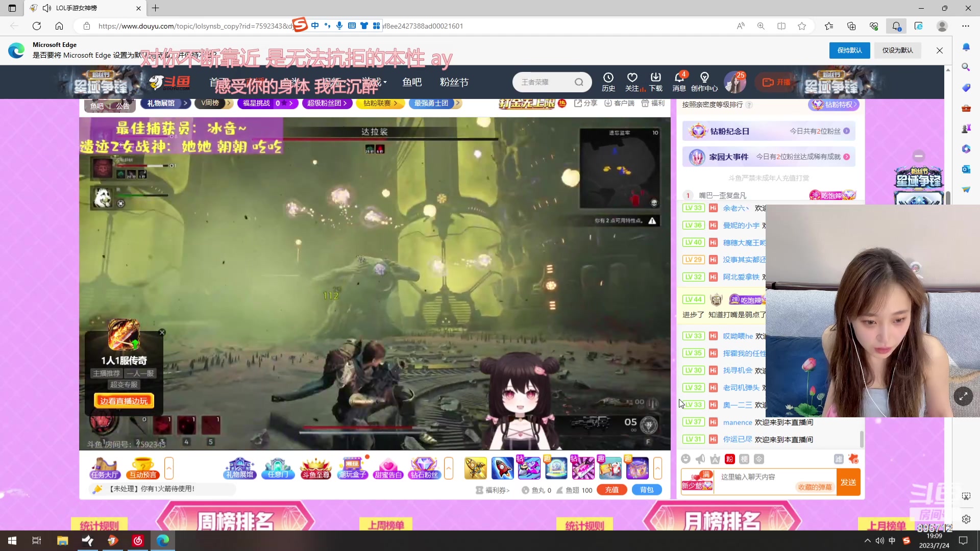
Task: Expand the arrow next to 互动预言
Action: [x=169, y=468]
